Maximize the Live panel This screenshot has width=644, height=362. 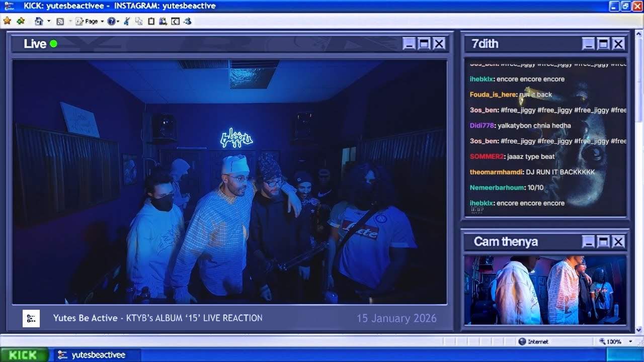point(424,44)
